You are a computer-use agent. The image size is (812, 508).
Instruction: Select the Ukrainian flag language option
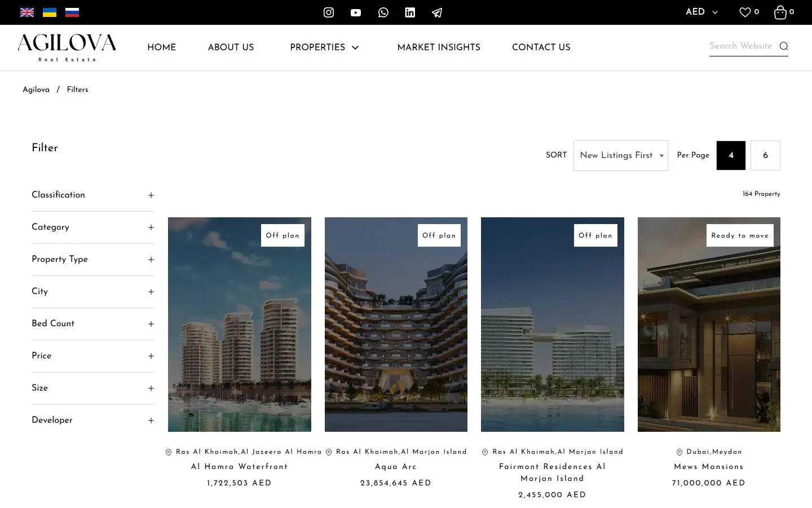[50, 12]
